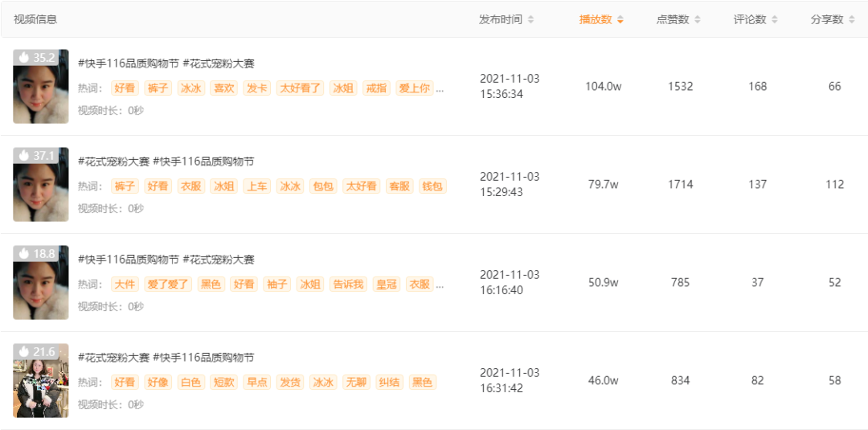Open #快手116品质购物节 in the 46.0w row

203,358
